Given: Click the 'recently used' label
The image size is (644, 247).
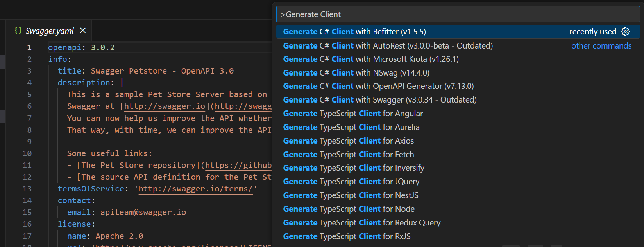Looking at the screenshot, I should click(592, 32).
